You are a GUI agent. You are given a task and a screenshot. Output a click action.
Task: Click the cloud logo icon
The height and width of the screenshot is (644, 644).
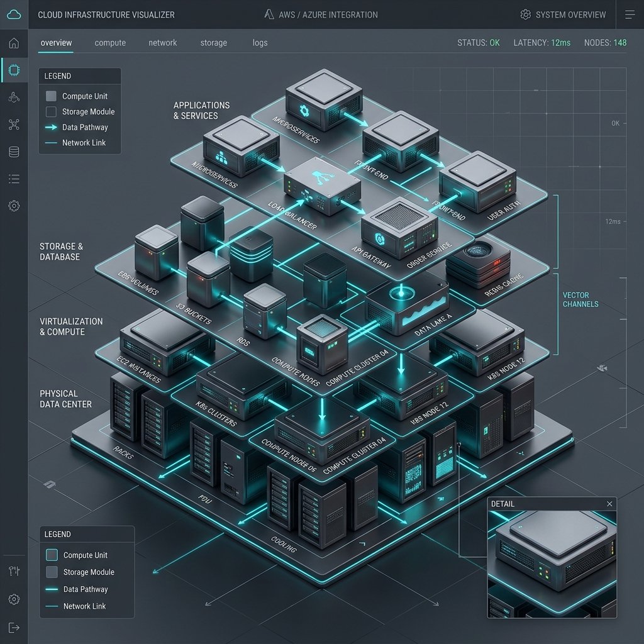(14, 14)
